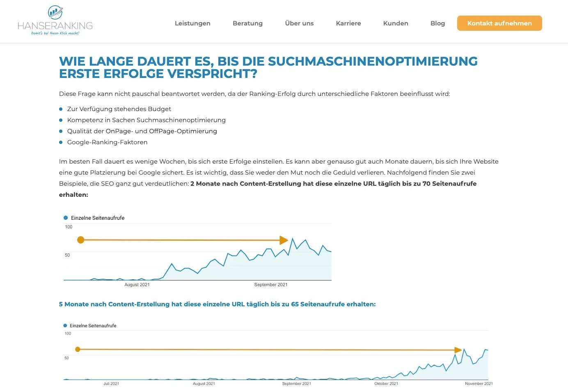Click 'August 2021' label in second chart
This screenshot has height=392, width=568.
pyautogui.click(x=204, y=384)
